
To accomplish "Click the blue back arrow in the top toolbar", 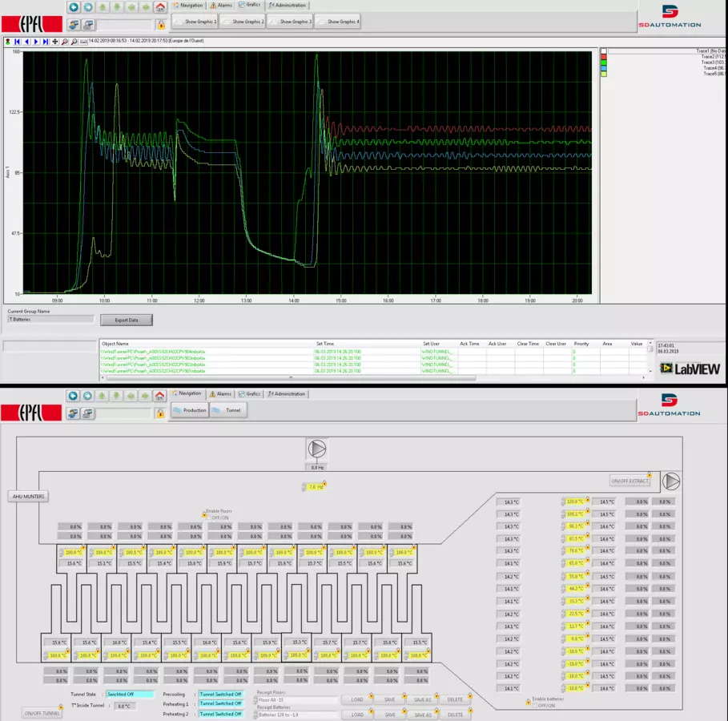I will 73,6.
